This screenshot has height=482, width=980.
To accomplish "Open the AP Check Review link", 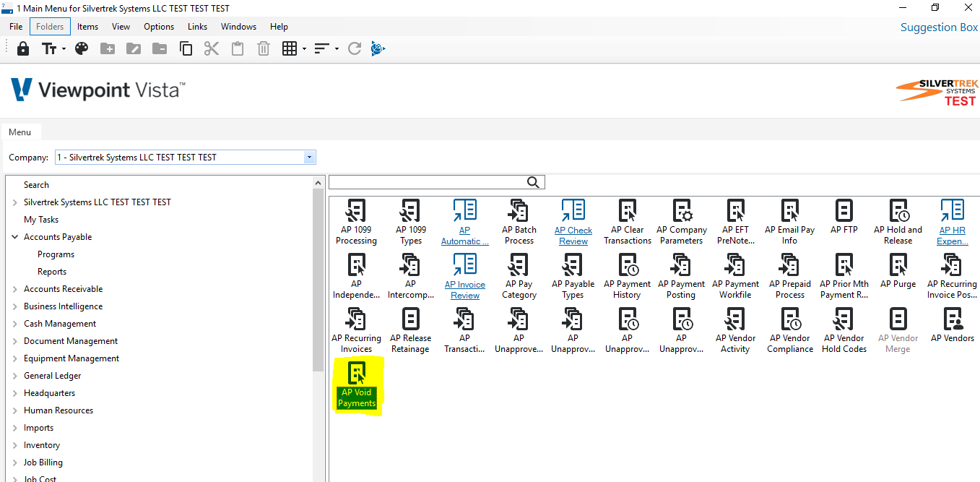I will point(573,223).
